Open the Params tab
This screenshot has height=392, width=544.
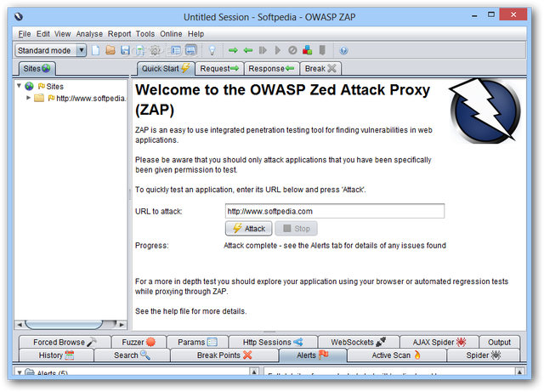pos(197,342)
